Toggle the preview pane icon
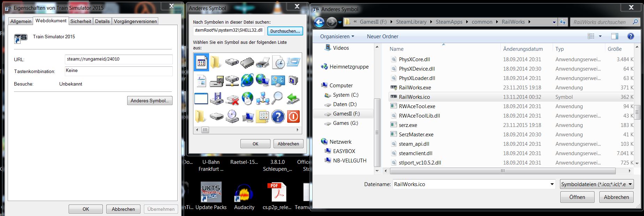The width and height of the screenshot is (644, 216). pos(614,36)
